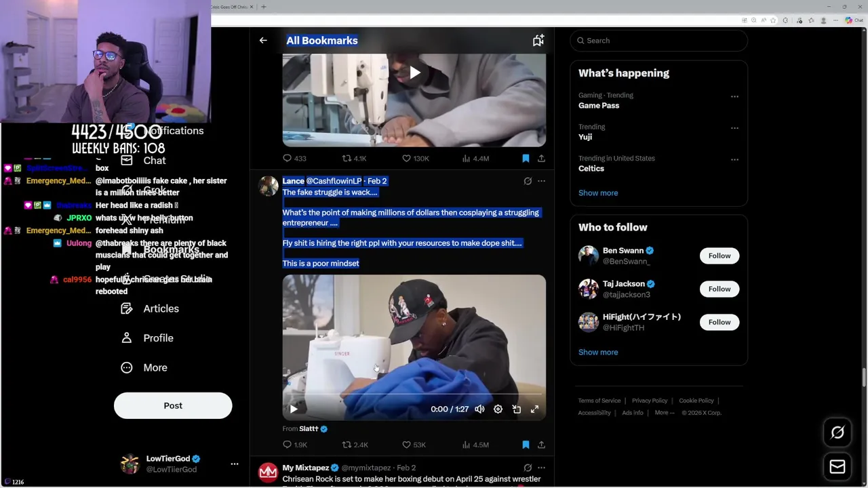868x488 pixels.
Task: Open More in the X sidebar
Action: tap(144, 367)
